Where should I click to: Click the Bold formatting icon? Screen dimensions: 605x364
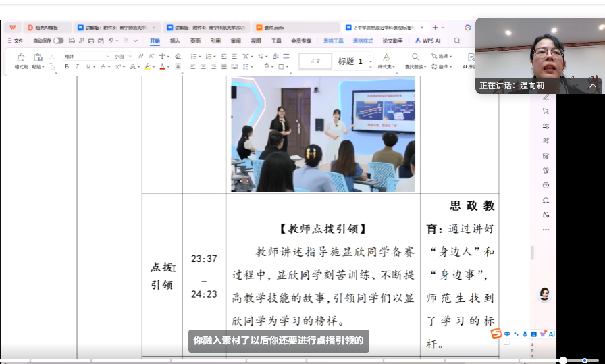point(68,66)
